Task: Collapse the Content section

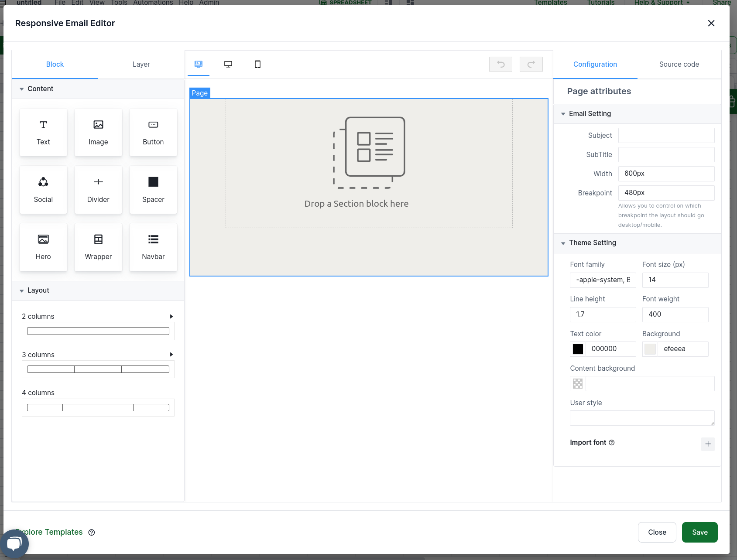Action: tap(22, 89)
